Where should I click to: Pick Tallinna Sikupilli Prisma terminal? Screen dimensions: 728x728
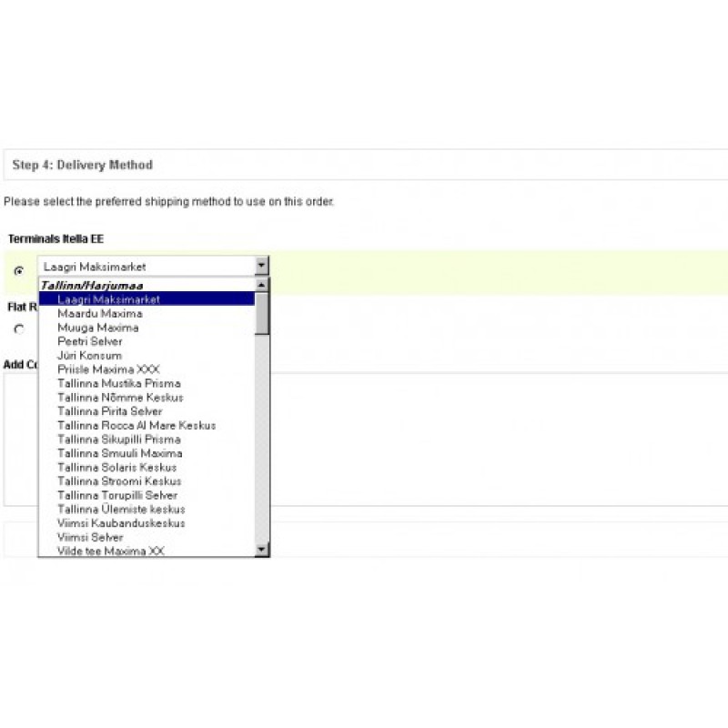tap(147, 440)
